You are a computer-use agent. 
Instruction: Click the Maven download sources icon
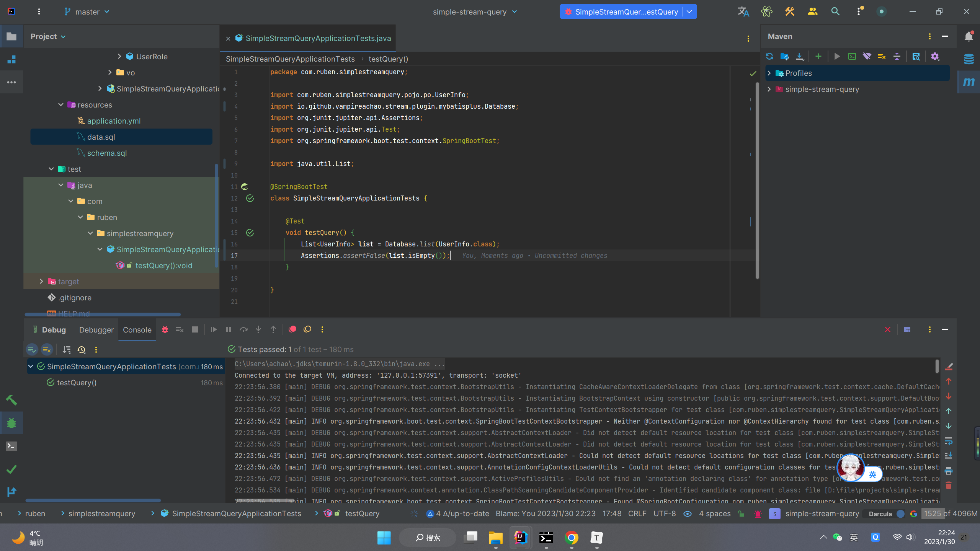point(800,57)
